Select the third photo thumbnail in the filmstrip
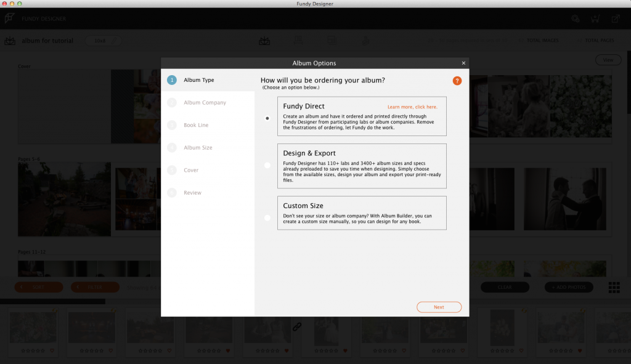This screenshot has height=364, width=631. point(150,326)
